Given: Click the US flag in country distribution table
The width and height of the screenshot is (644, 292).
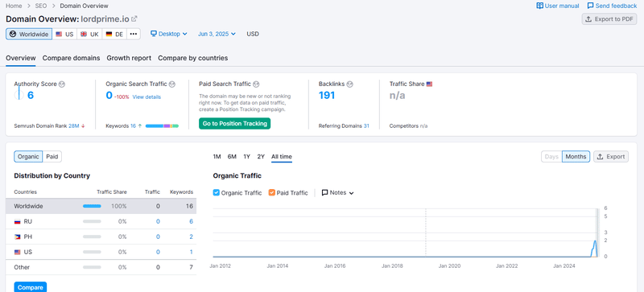Looking at the screenshot, I should [x=17, y=252].
